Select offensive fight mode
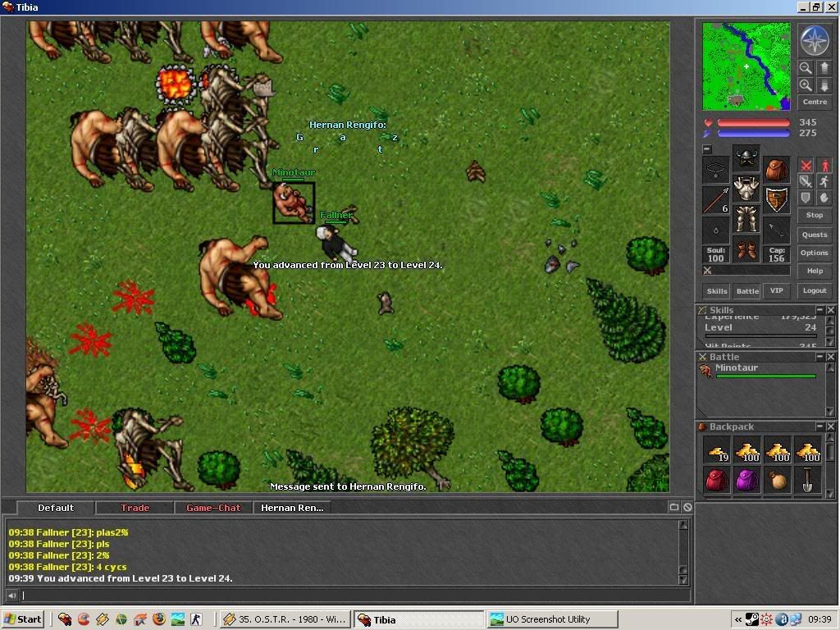840x630 pixels. pyautogui.click(x=806, y=166)
